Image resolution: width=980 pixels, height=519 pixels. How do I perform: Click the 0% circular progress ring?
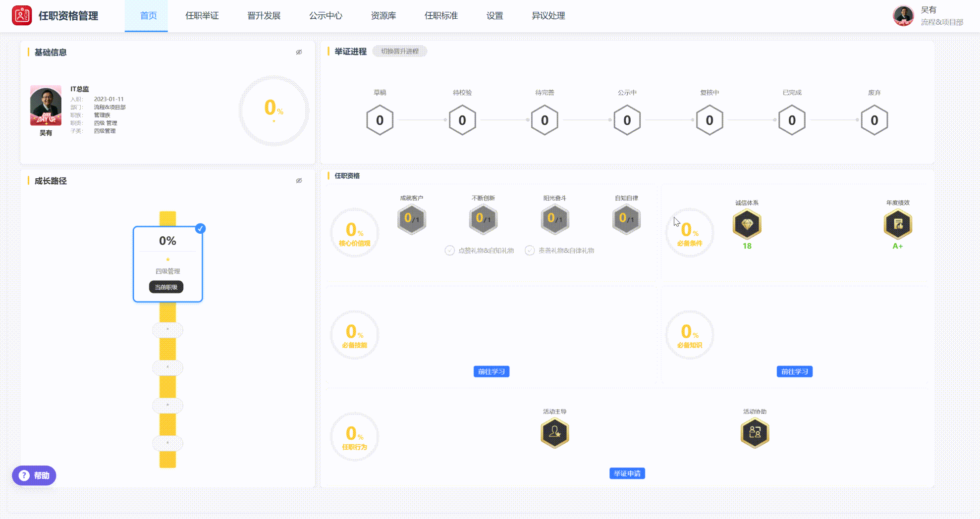[x=274, y=110]
